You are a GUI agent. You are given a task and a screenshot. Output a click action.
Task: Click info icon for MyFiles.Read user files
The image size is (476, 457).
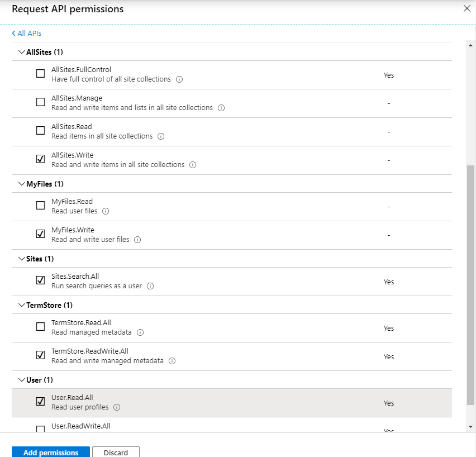click(106, 211)
